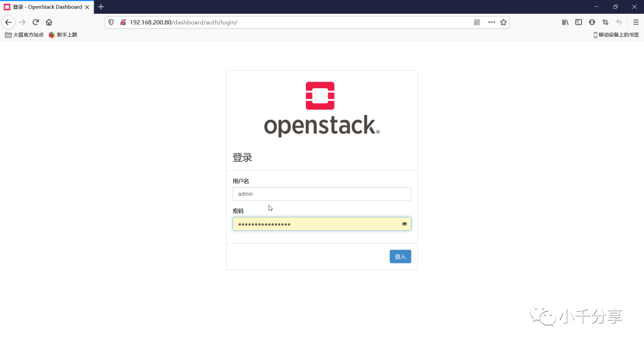644x345 pixels.
Task: Open the Firefox hamburger menu
Action: point(636,22)
